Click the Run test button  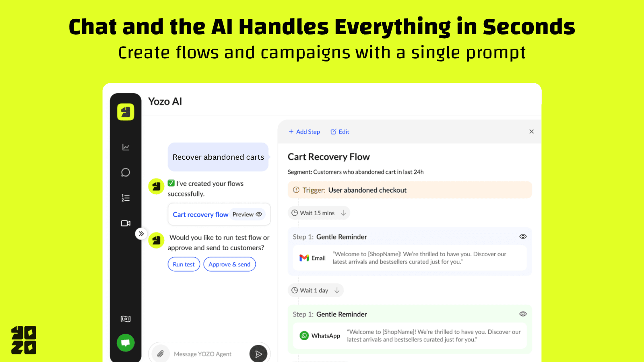[184, 264]
